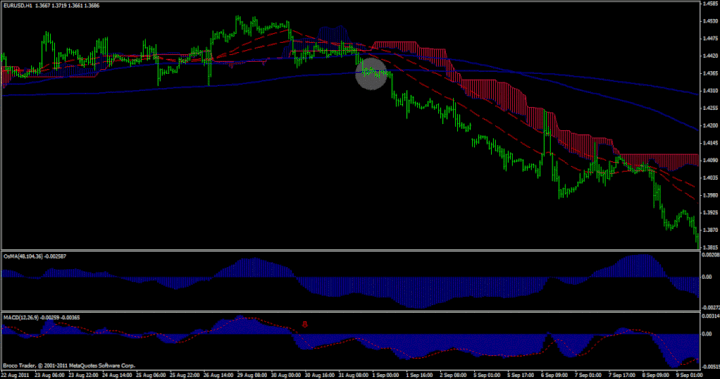Click the divider between price chart and OsMA
720x379 pixels.
pyautogui.click(x=350, y=250)
